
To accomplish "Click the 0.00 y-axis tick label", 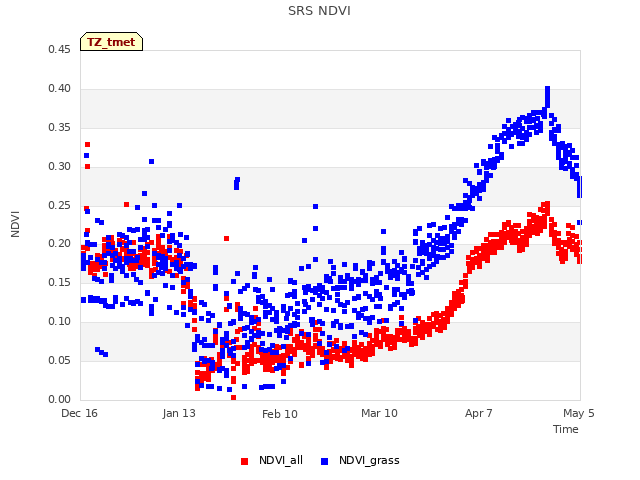I will tap(59, 399).
